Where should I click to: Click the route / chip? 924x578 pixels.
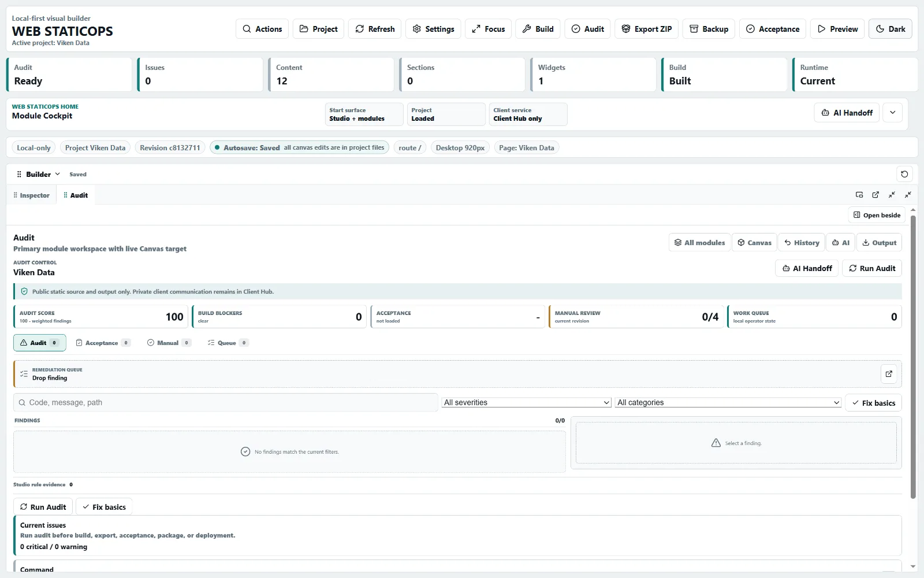point(410,147)
